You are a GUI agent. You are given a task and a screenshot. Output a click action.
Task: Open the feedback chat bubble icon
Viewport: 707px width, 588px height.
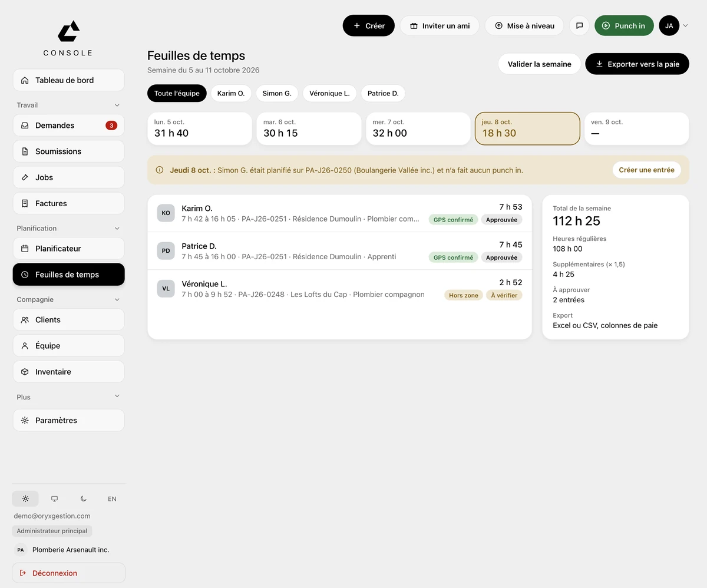pos(579,26)
